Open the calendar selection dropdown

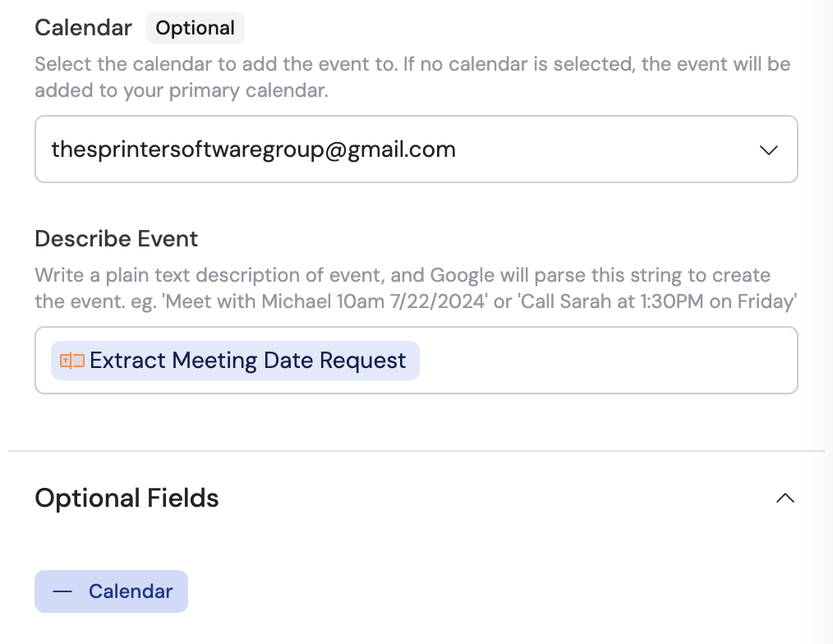(x=416, y=149)
